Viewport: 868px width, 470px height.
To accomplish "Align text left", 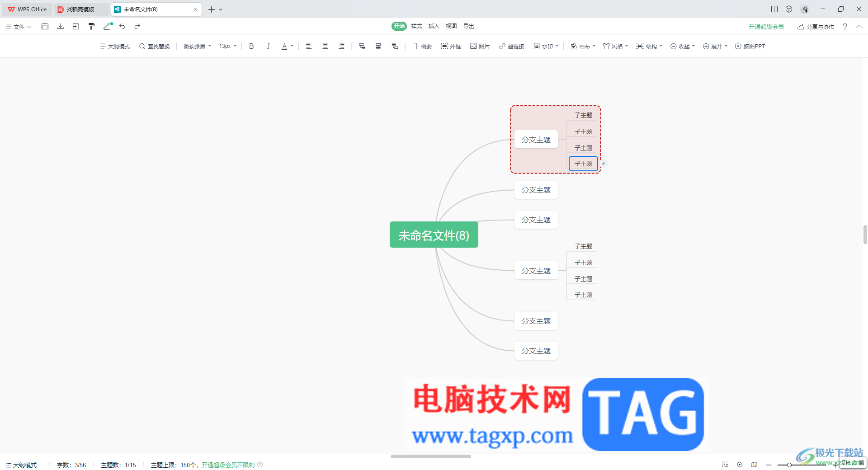I will pyautogui.click(x=309, y=46).
